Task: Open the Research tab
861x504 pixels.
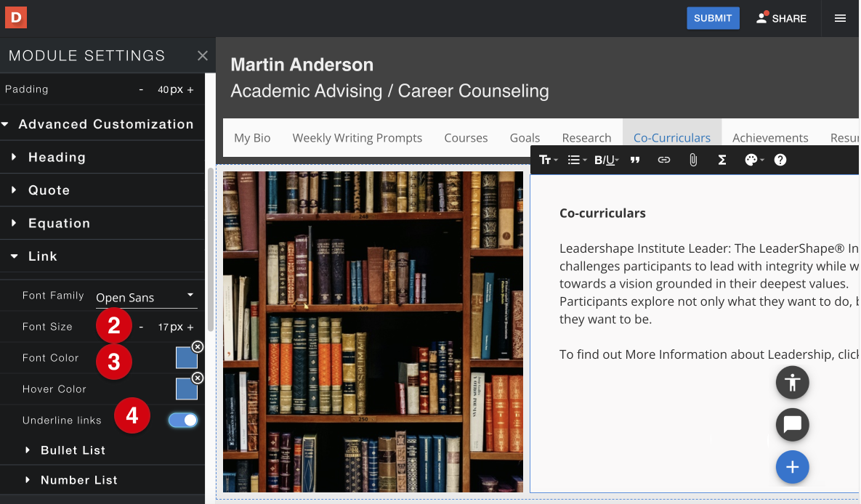Action: coord(586,138)
